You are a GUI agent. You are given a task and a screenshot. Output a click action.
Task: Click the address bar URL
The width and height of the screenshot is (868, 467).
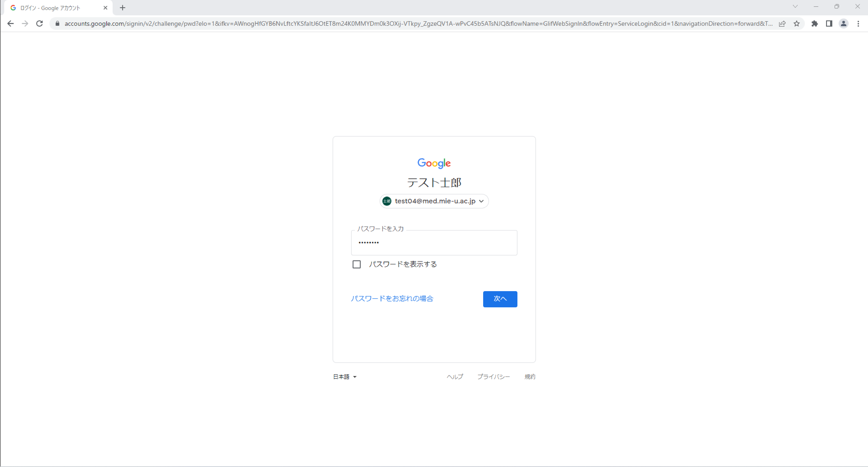pyautogui.click(x=419, y=24)
